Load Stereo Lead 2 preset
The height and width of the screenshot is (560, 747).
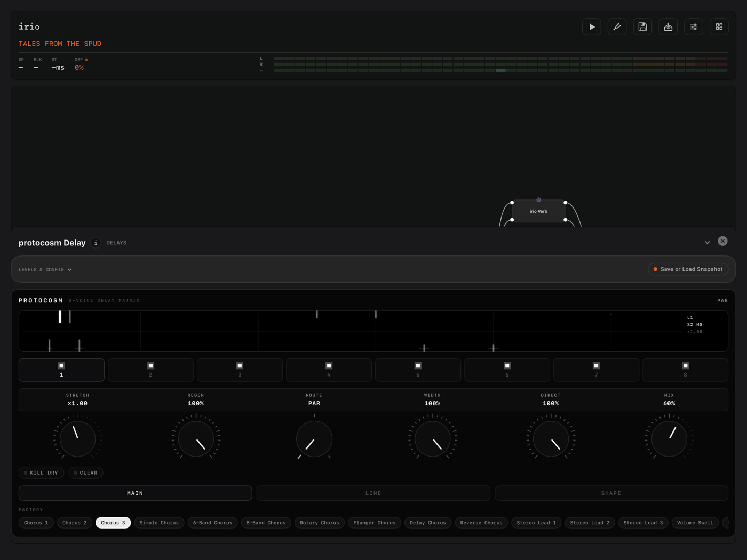[x=590, y=523]
